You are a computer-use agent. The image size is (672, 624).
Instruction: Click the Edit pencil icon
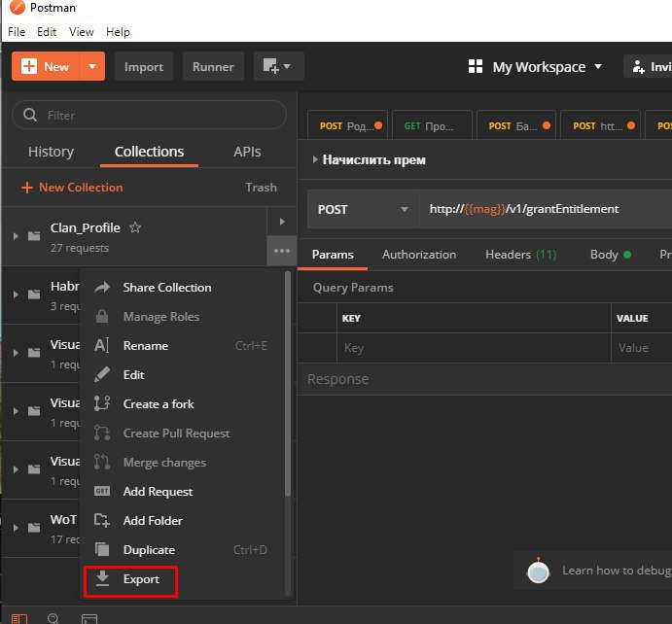(x=101, y=374)
